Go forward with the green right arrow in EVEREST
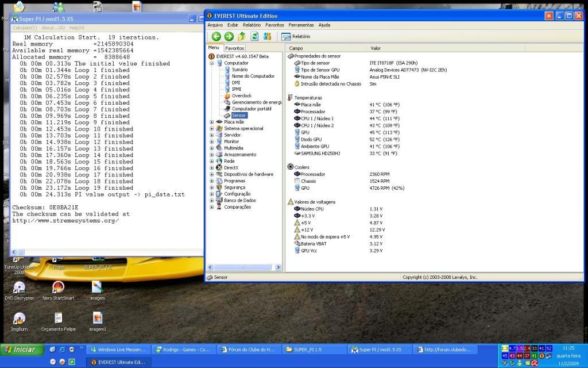Screen dimensions: 588x368 coord(229,36)
